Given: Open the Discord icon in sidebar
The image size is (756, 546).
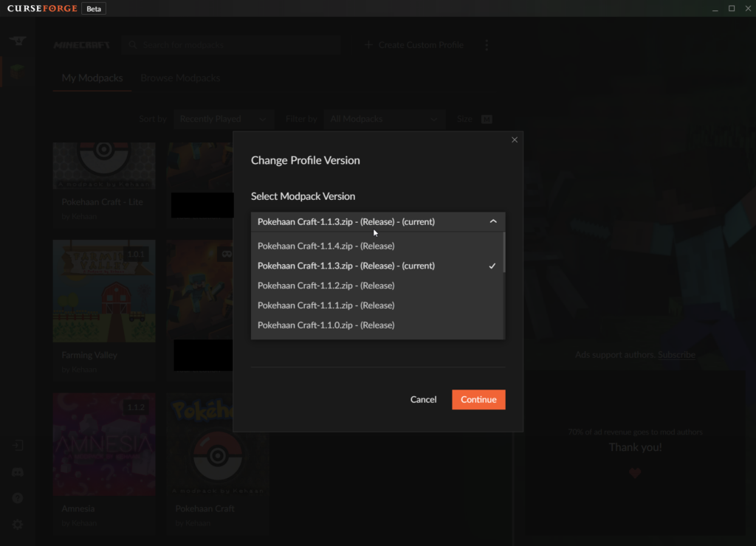Looking at the screenshot, I should point(18,471).
